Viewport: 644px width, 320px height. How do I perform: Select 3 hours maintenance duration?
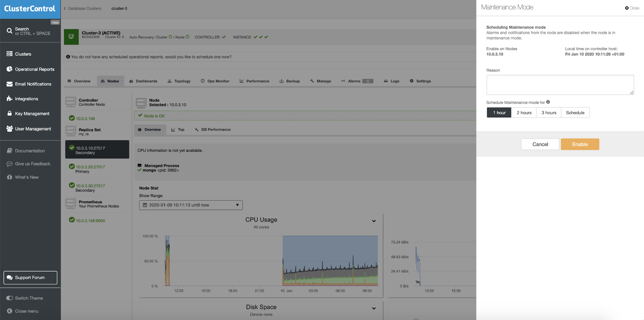pyautogui.click(x=549, y=113)
